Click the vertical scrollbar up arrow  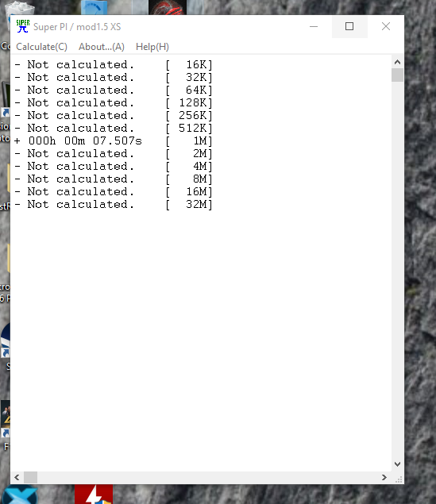click(x=397, y=62)
